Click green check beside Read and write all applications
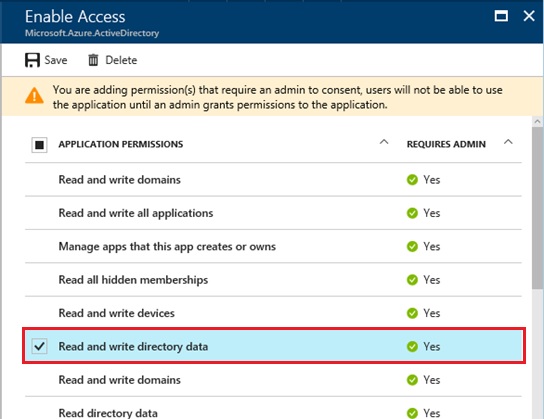 [x=412, y=213]
